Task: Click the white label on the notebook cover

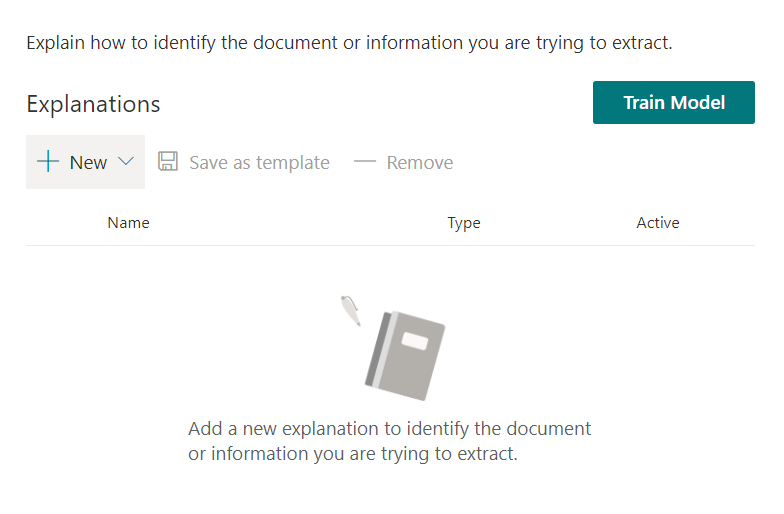Action: click(414, 343)
